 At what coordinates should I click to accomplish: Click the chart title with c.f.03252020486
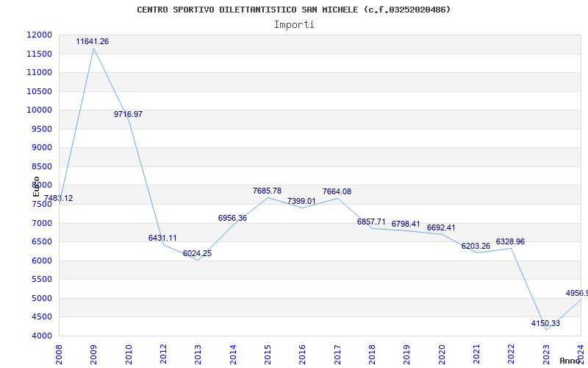click(x=293, y=10)
